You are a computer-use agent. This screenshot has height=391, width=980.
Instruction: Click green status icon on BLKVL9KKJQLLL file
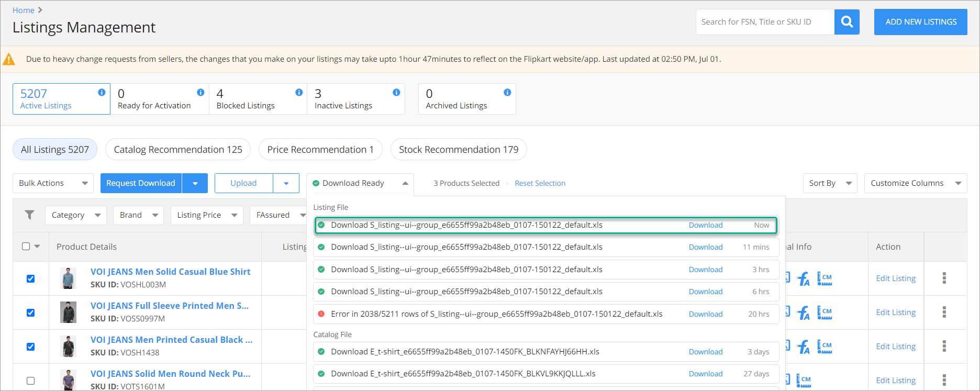321,374
